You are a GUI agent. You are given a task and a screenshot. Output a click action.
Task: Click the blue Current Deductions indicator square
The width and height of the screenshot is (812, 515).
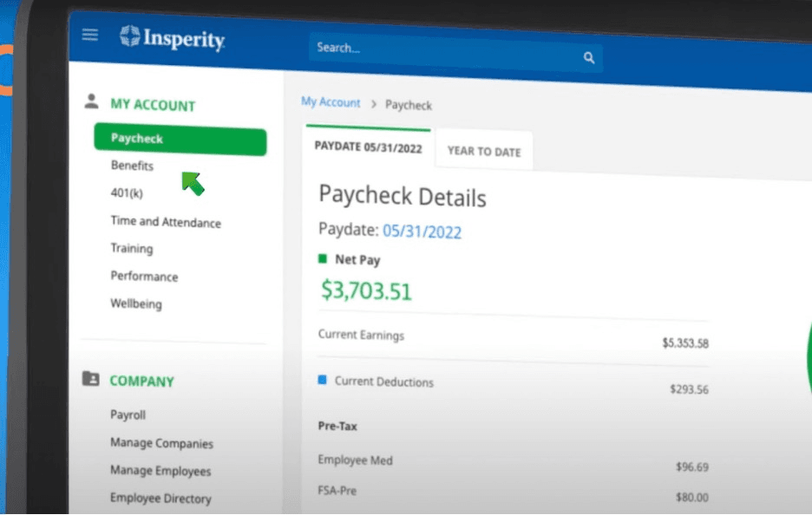(323, 381)
